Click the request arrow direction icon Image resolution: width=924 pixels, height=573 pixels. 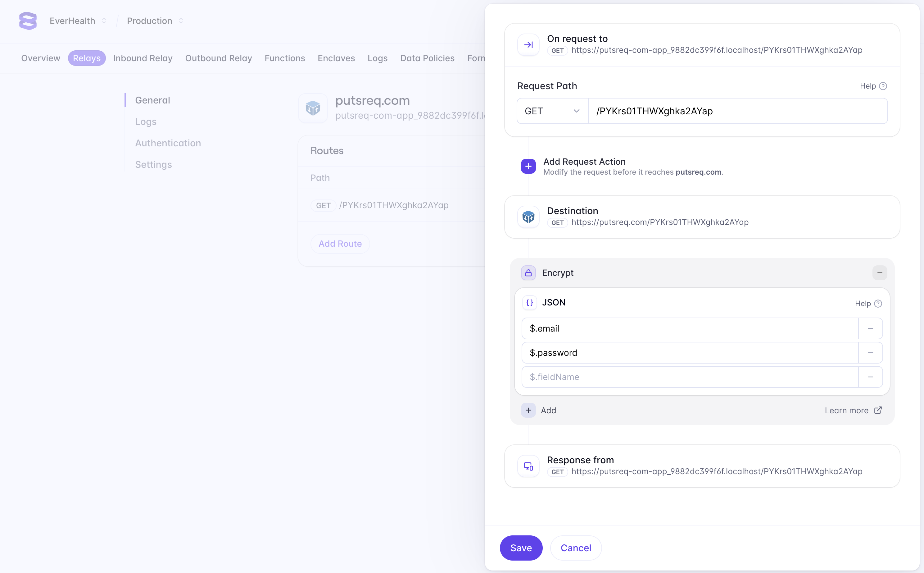pyautogui.click(x=529, y=45)
